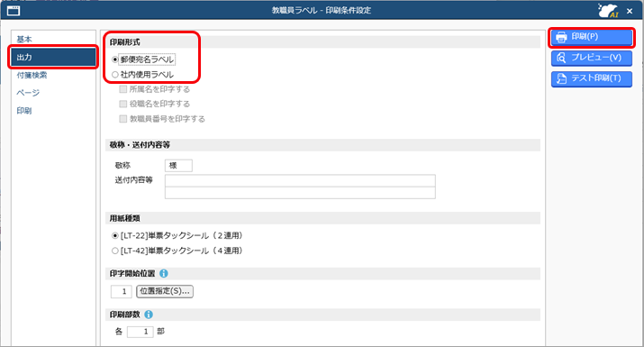The width and height of the screenshot is (644, 347).
Task: Switch to the 出力 tab
Action: (x=53, y=57)
